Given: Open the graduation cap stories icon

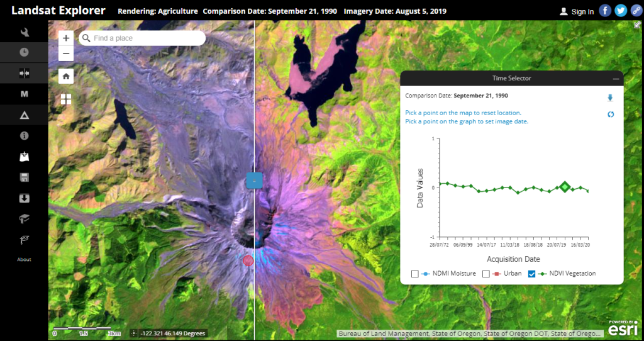Looking at the screenshot, I should click(x=25, y=219).
